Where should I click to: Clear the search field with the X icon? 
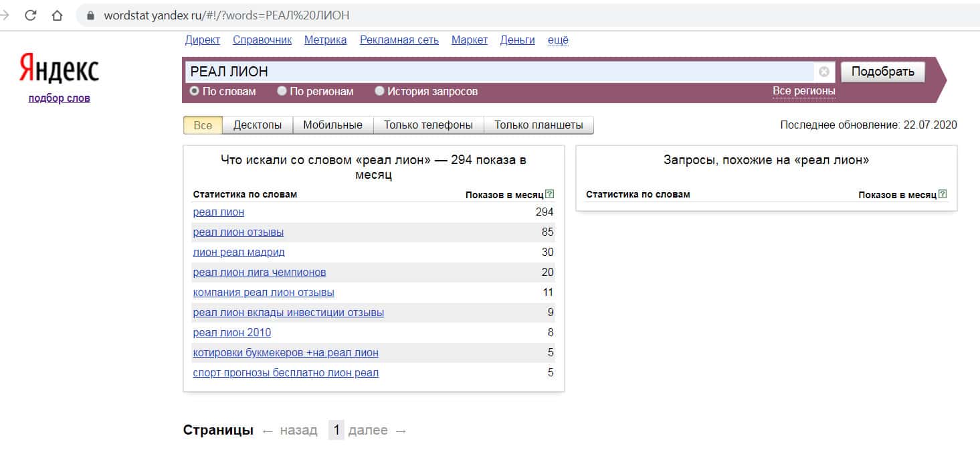coord(824,72)
